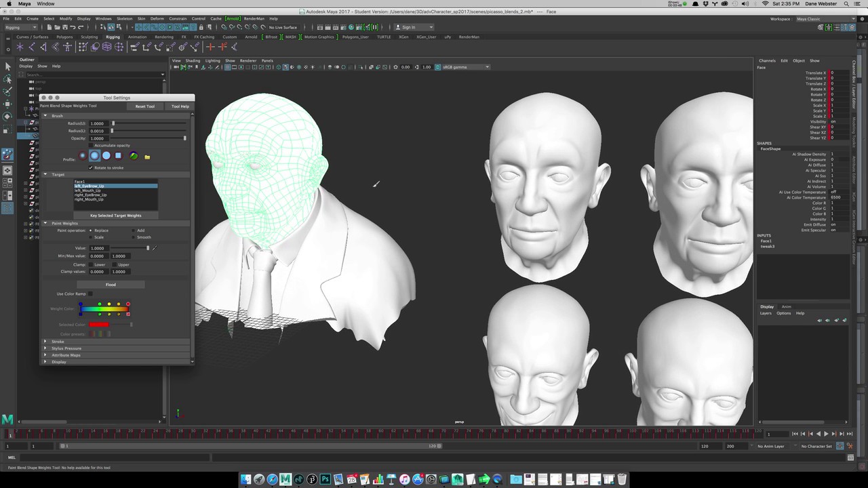
Task: Enable the Accumulate opacity checkbox
Action: click(x=91, y=145)
